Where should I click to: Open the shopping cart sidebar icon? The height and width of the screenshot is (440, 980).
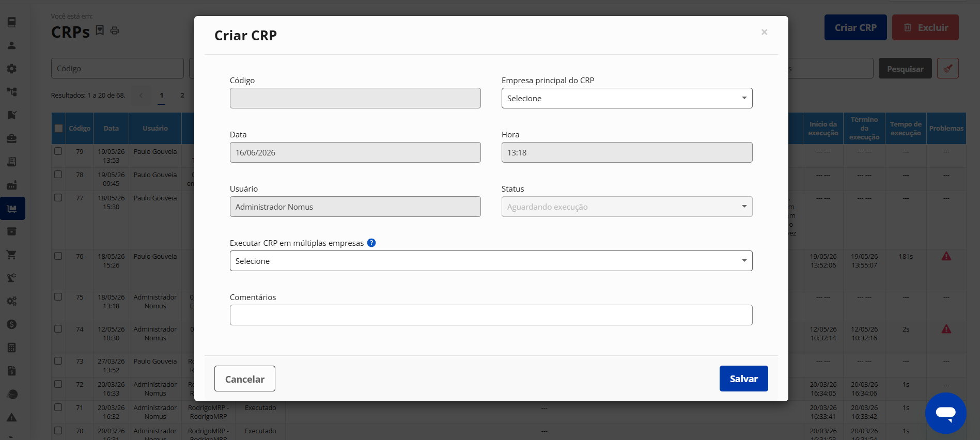tap(11, 255)
